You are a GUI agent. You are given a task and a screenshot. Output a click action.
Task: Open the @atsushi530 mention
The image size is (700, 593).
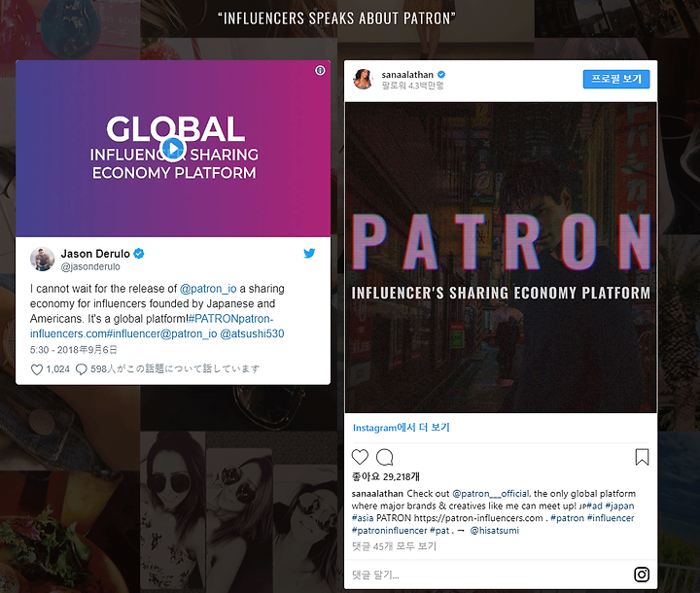click(252, 333)
